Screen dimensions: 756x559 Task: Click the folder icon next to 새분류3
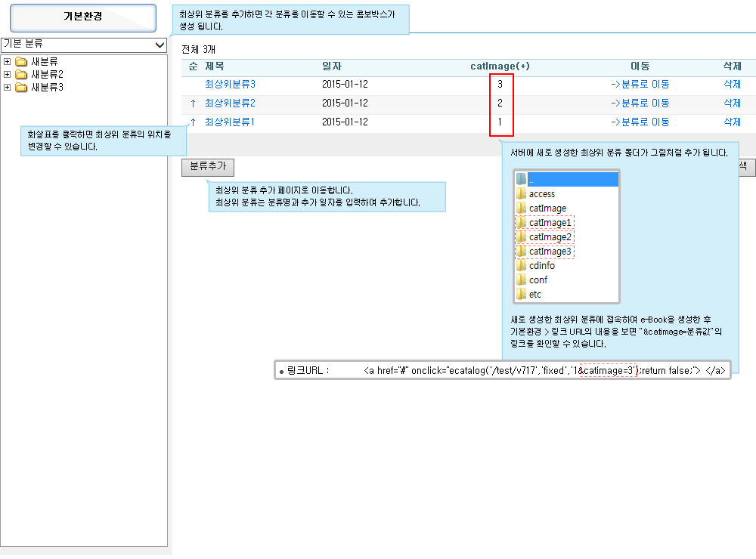tap(21, 88)
